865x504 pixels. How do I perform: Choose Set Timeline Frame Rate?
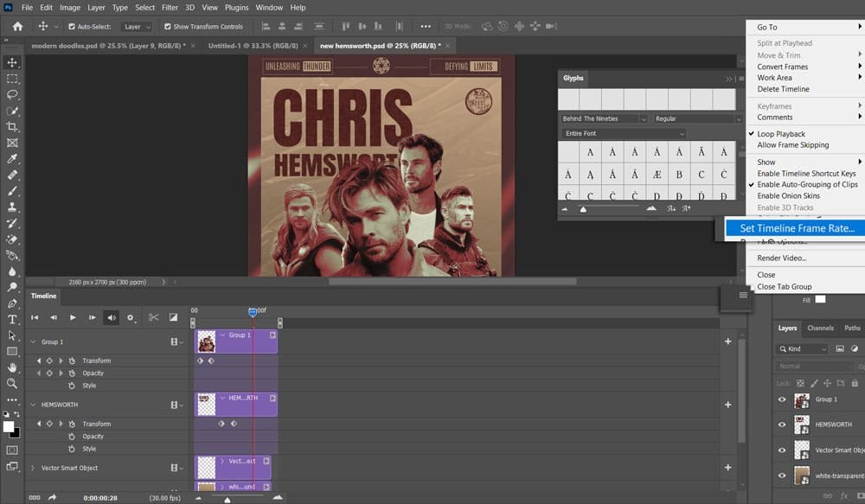click(797, 228)
